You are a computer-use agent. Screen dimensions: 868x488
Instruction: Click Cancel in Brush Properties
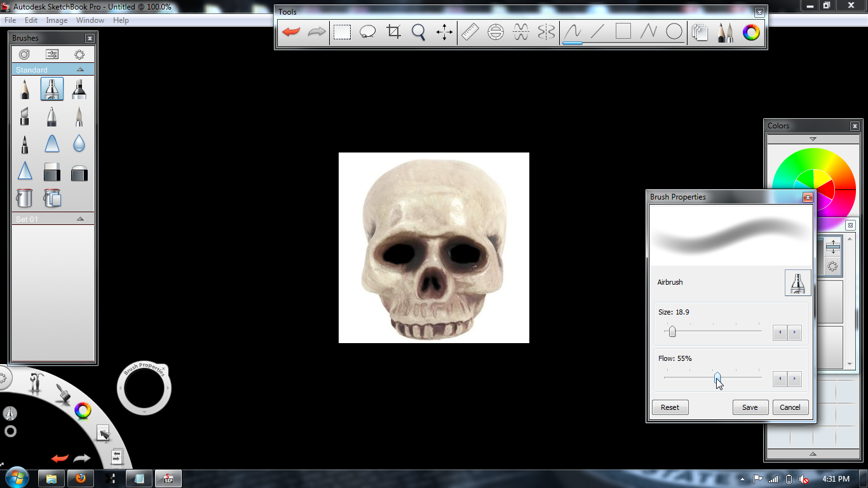coord(790,407)
